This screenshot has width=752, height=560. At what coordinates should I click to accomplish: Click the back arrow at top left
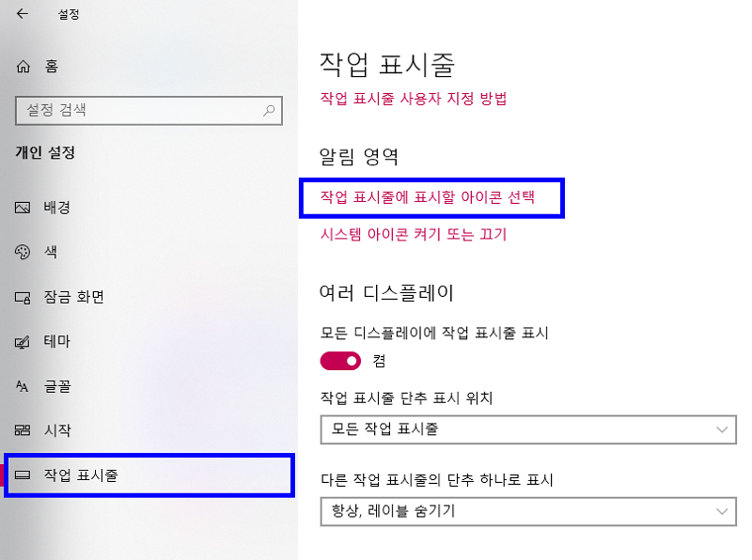click(21, 15)
